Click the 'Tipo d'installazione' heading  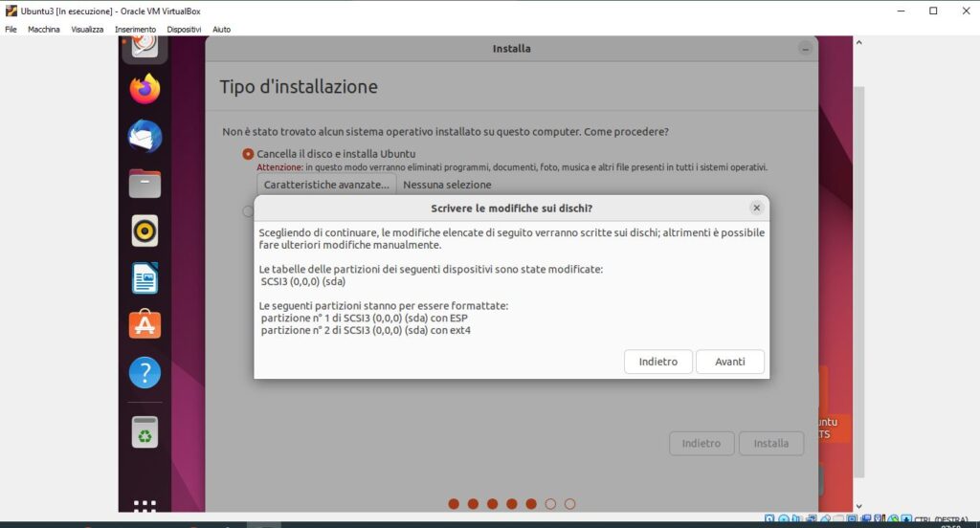299,86
